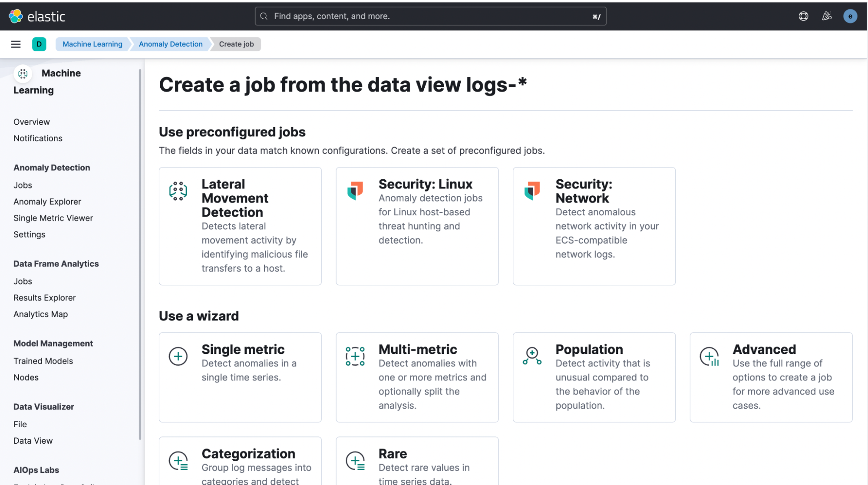Select Security: Network card title
Image resolution: width=868 pixels, height=485 pixels.
[584, 191]
